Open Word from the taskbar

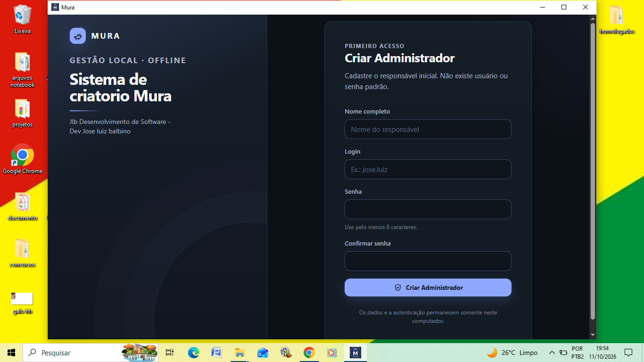tap(216, 353)
